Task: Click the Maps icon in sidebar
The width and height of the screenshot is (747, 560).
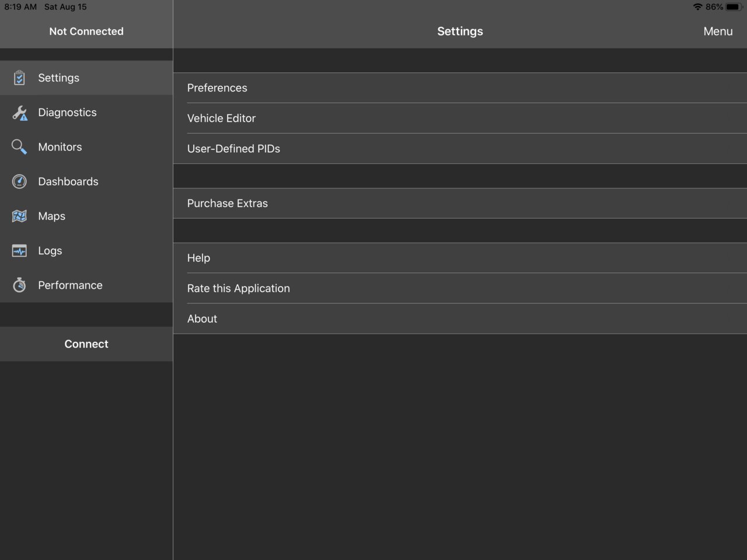Action: coord(19,216)
